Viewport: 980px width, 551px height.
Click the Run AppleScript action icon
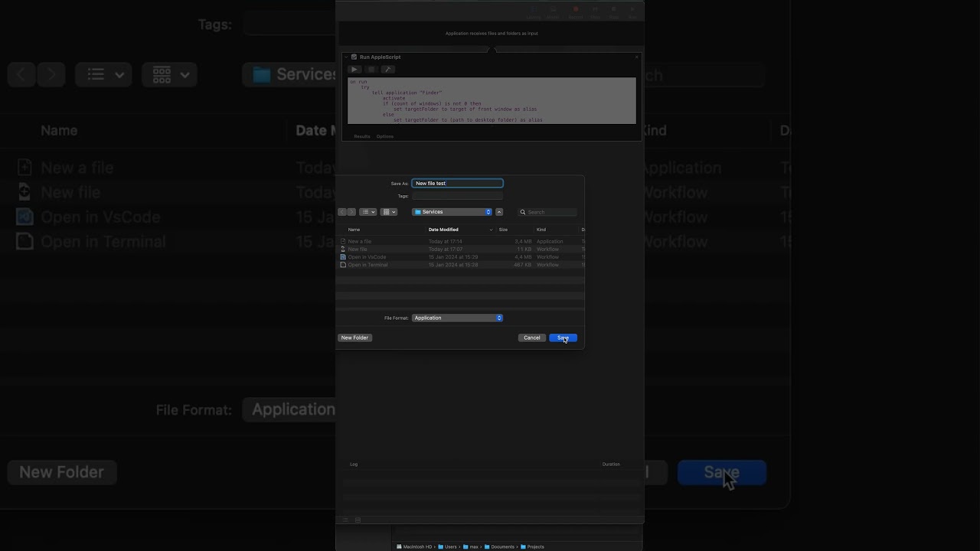[x=354, y=57]
